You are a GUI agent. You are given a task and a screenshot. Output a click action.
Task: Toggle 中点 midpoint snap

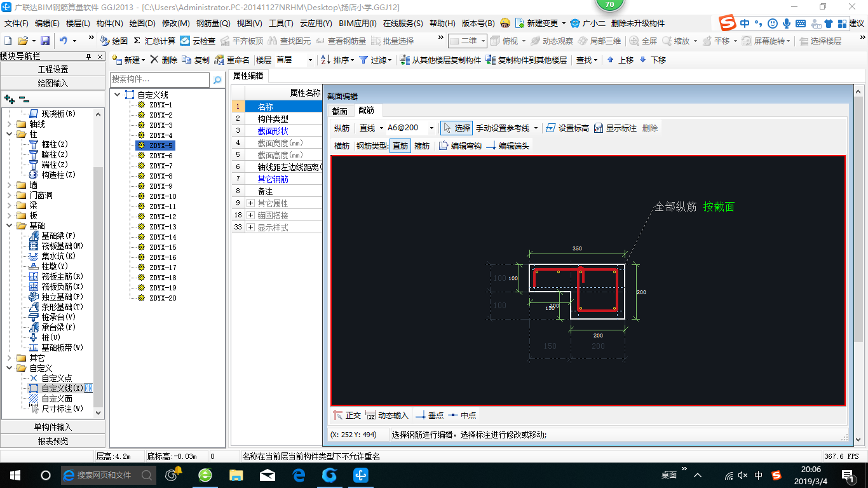click(462, 415)
